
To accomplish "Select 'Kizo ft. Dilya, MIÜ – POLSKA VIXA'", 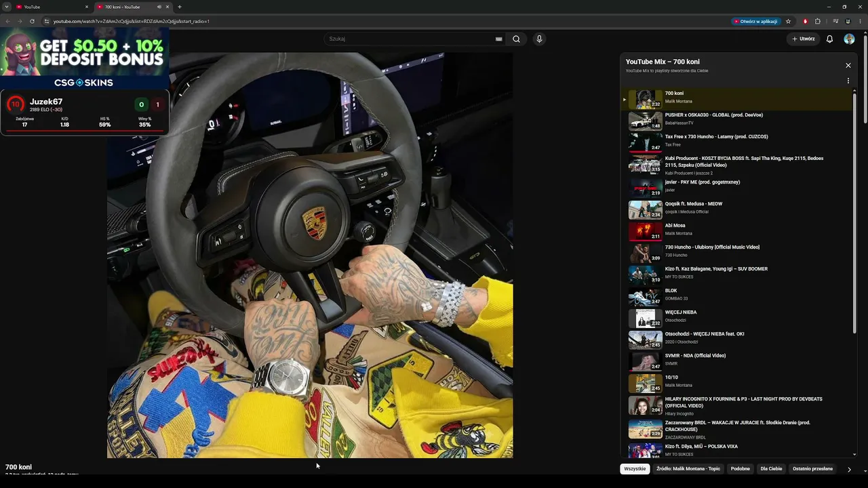I will 736,449.
